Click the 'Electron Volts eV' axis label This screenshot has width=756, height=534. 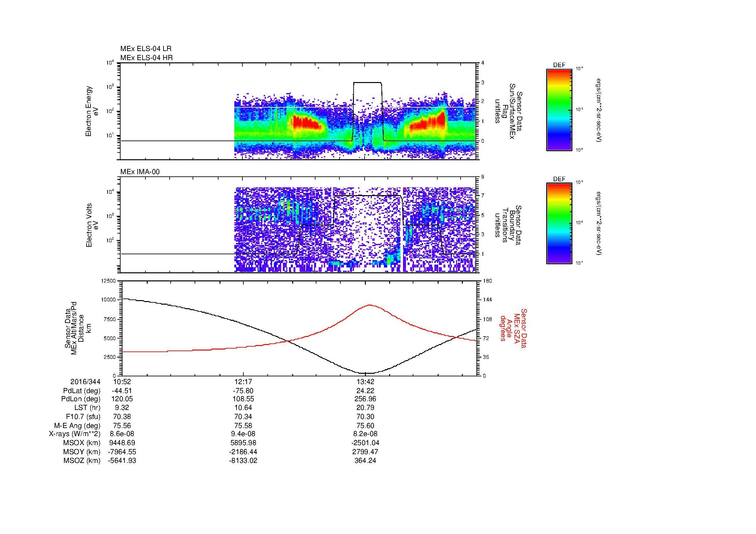(x=92, y=225)
